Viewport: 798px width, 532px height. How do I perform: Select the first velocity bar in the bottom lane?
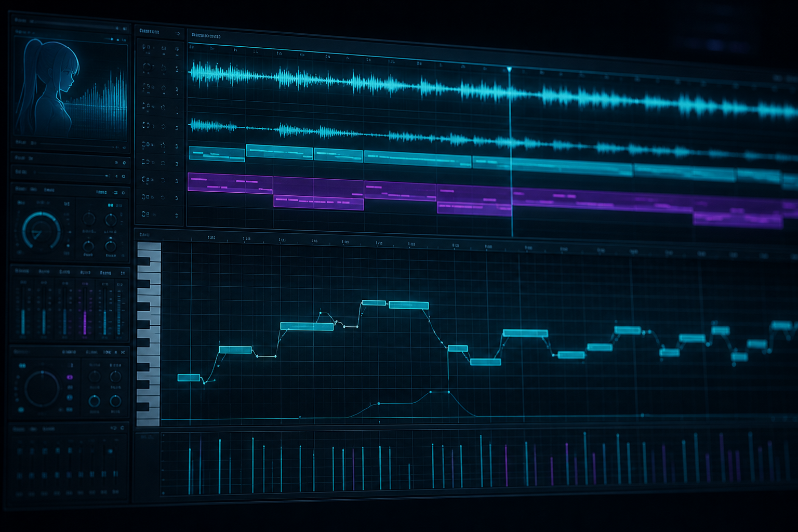pyautogui.click(x=190, y=471)
